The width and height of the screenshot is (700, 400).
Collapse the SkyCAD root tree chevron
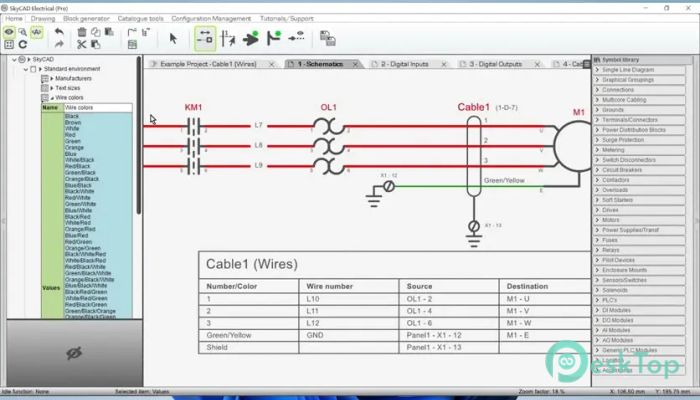14,59
